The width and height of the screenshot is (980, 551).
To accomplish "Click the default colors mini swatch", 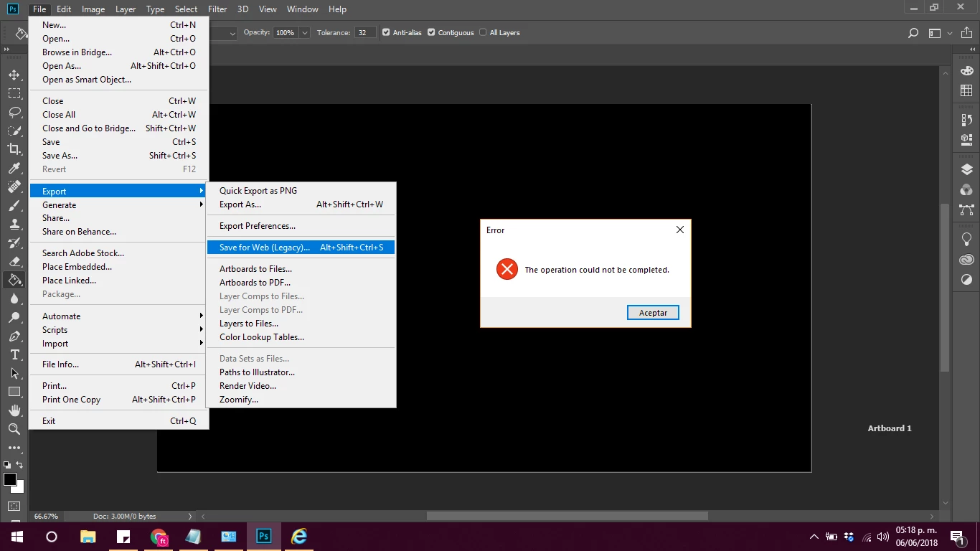I will 7,465.
